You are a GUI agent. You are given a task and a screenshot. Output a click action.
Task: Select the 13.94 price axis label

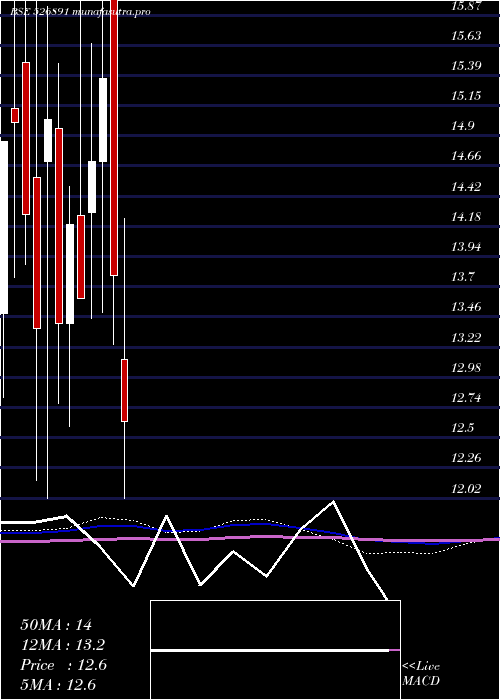(466, 246)
